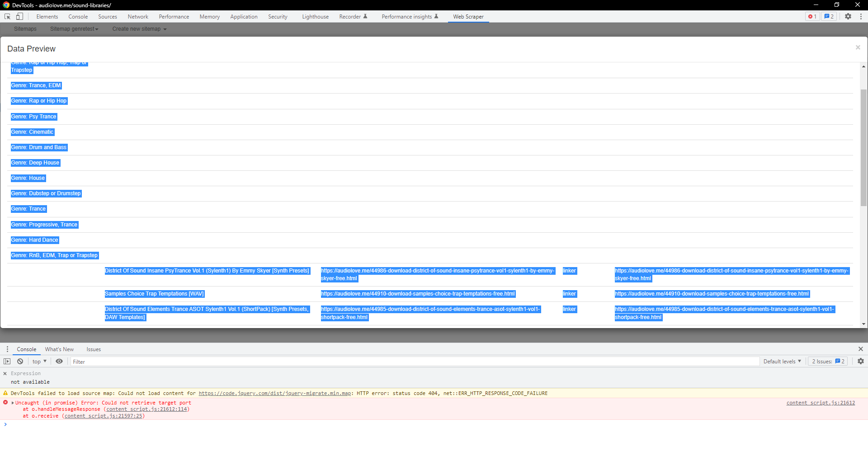868x470 pixels.
Task: Open DevTools settings gear icon
Action: (848, 17)
